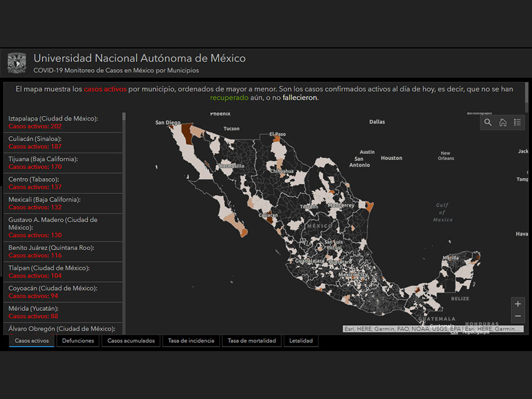Select the Casos acumulados tab
Viewport: 532px width, 399px height.
point(131,340)
